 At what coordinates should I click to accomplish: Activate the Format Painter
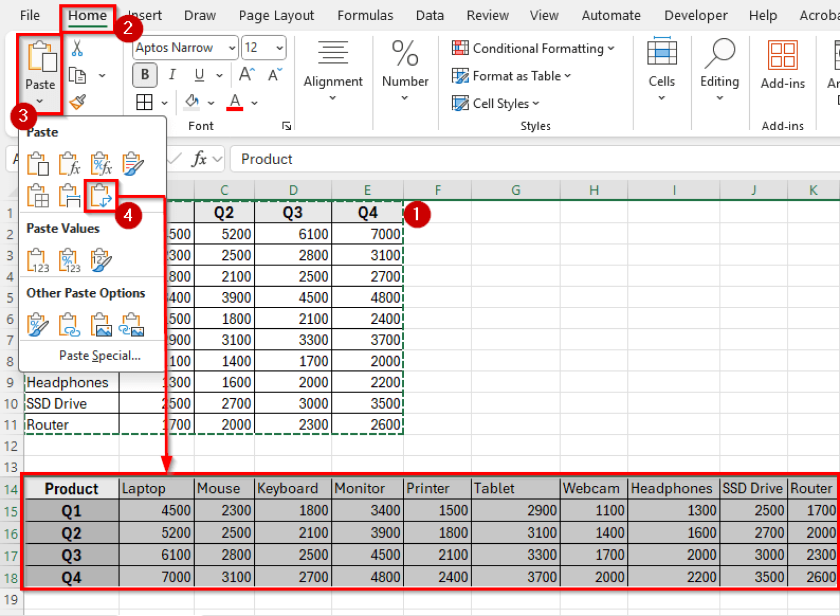pyautogui.click(x=77, y=102)
